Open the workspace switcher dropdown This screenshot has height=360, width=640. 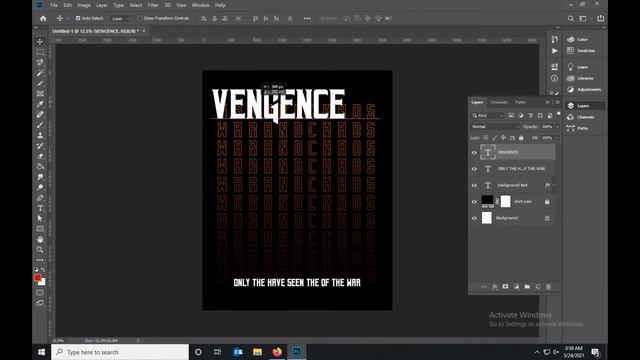click(x=584, y=18)
